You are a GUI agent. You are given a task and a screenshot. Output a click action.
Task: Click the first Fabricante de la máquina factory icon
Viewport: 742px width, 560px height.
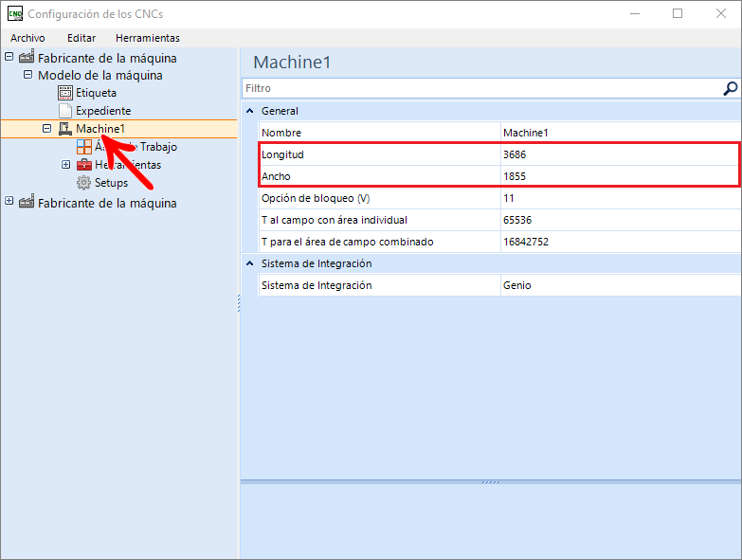[27, 57]
